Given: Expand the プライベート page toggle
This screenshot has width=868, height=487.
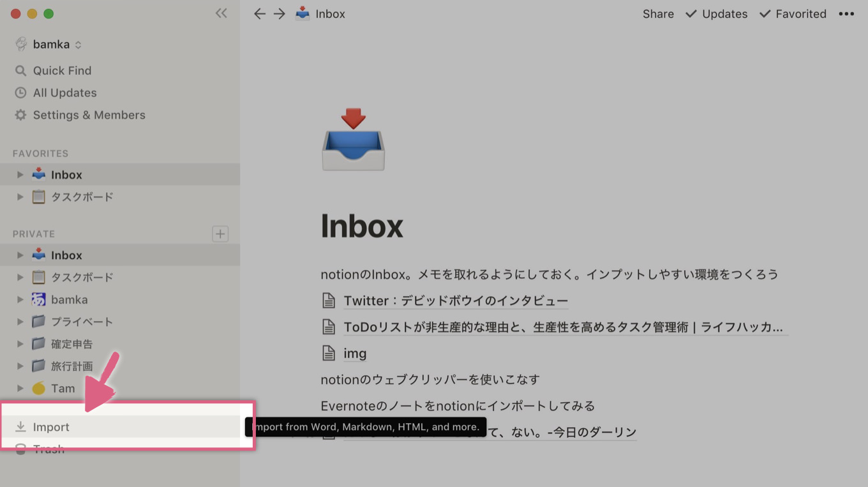Looking at the screenshot, I should pyautogui.click(x=20, y=322).
